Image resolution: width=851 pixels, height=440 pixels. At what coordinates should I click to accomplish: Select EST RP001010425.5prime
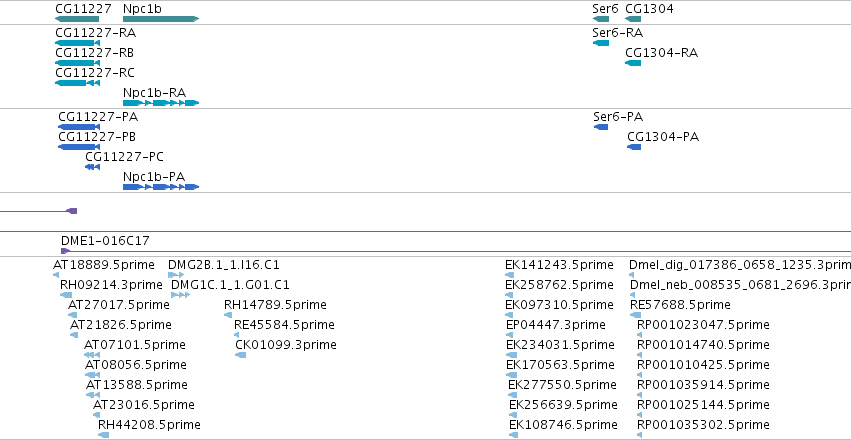coord(703,365)
